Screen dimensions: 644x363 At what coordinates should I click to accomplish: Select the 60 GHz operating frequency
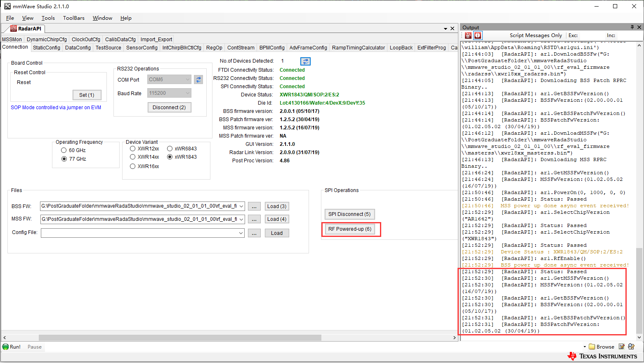point(64,150)
